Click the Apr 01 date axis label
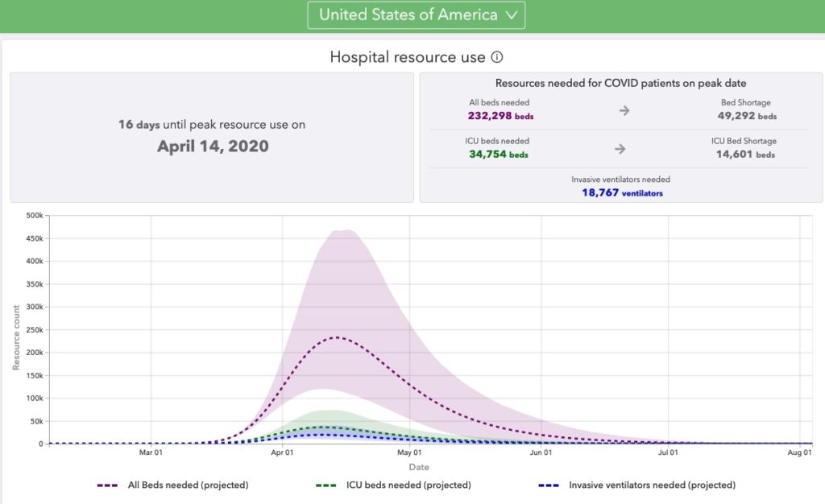The height and width of the screenshot is (504, 825). (x=283, y=453)
